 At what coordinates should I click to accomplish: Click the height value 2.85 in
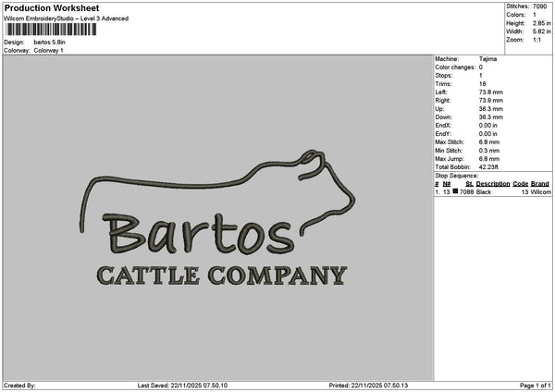(x=541, y=23)
